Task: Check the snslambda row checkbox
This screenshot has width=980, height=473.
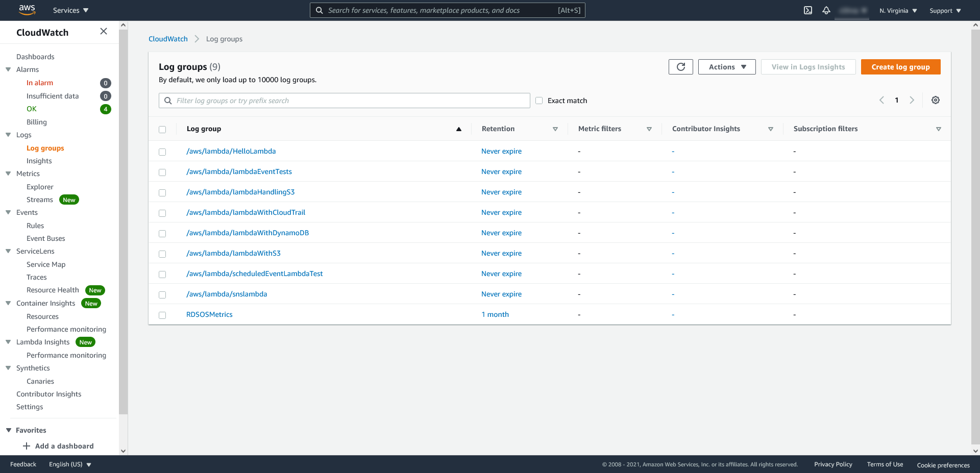Action: pos(162,295)
